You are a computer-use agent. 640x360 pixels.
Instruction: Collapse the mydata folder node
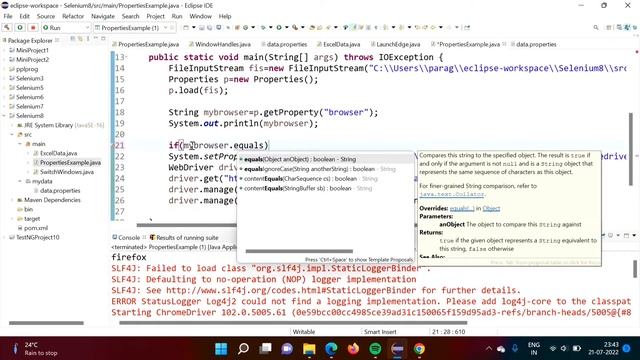(20, 181)
